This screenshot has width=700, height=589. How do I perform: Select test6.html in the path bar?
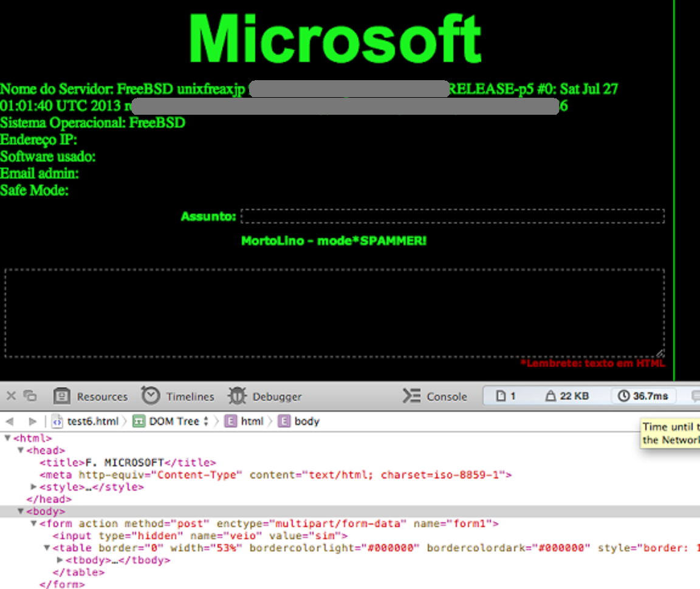[85, 421]
